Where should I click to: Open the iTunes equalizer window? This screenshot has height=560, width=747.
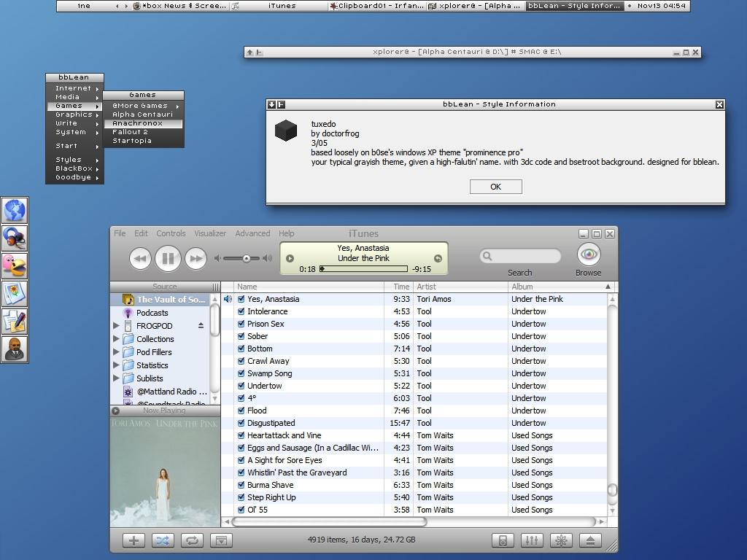coord(532,540)
